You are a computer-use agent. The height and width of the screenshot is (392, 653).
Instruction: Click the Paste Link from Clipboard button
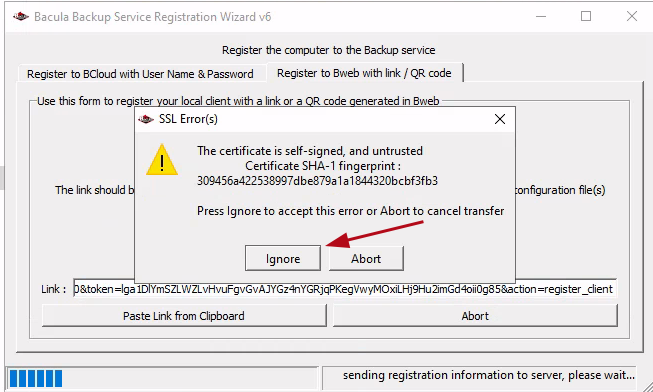(x=184, y=316)
